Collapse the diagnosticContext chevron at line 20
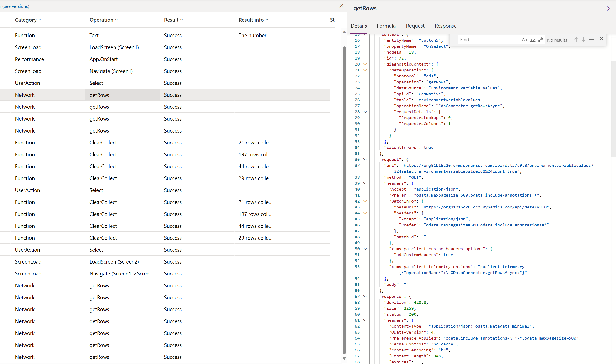This screenshot has width=616, height=364. click(365, 64)
